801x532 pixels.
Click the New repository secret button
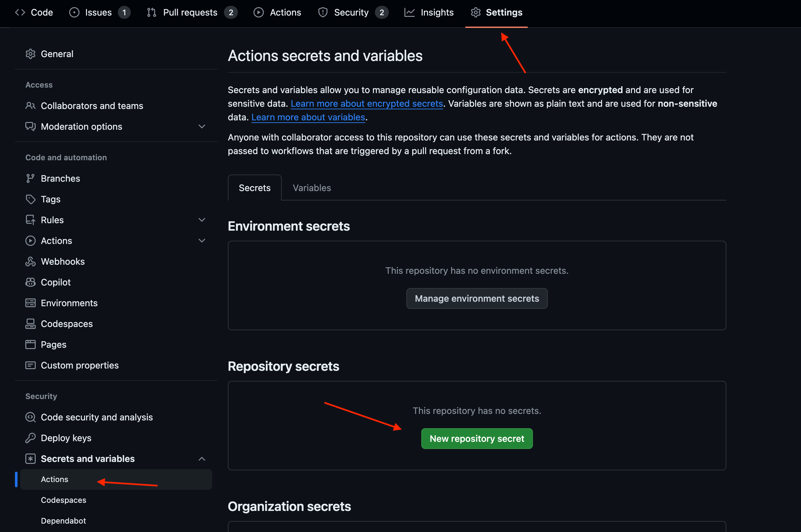click(476, 438)
